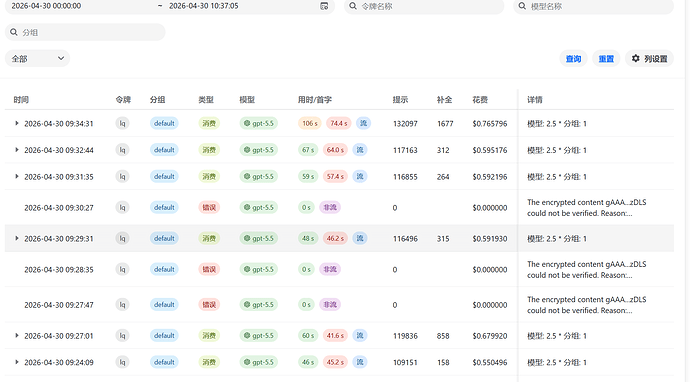Open 列设置 column settings

[650, 59]
